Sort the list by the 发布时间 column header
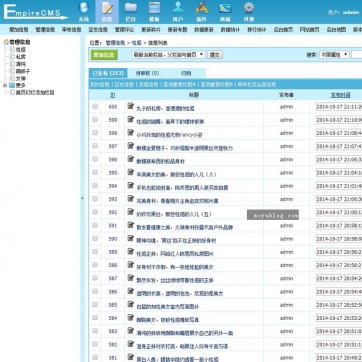 [340, 95]
